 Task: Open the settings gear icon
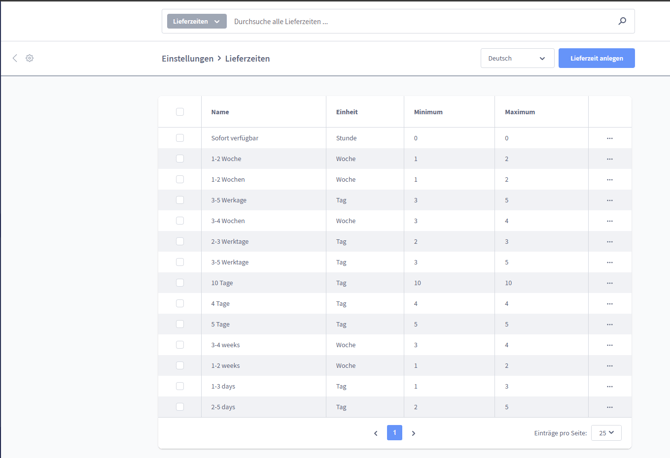tap(30, 58)
